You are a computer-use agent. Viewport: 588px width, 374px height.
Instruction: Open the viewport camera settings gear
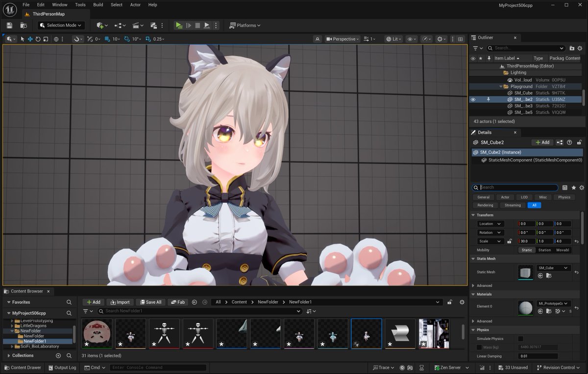point(441,39)
